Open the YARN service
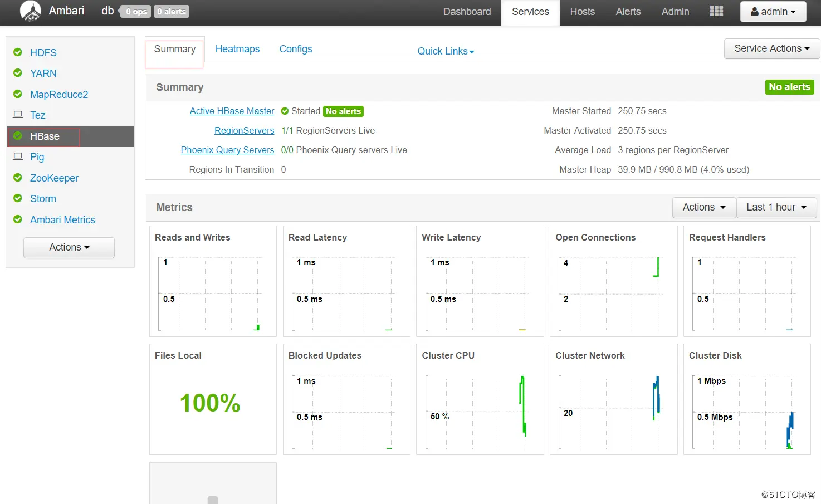The image size is (821, 504). pyautogui.click(x=43, y=74)
